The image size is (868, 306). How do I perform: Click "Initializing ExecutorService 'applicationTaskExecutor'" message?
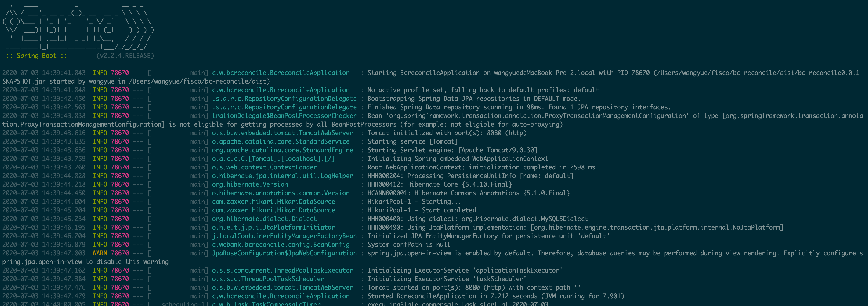[465, 270]
